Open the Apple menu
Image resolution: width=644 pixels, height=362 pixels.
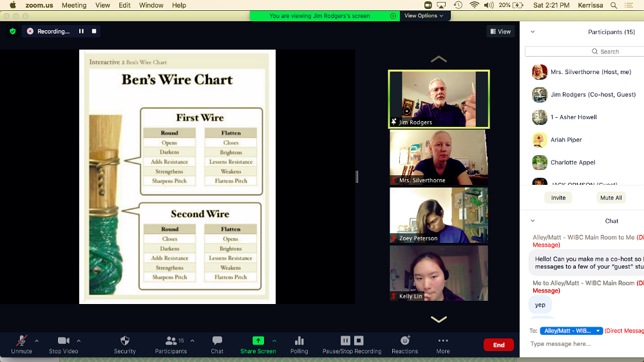click(13, 5)
